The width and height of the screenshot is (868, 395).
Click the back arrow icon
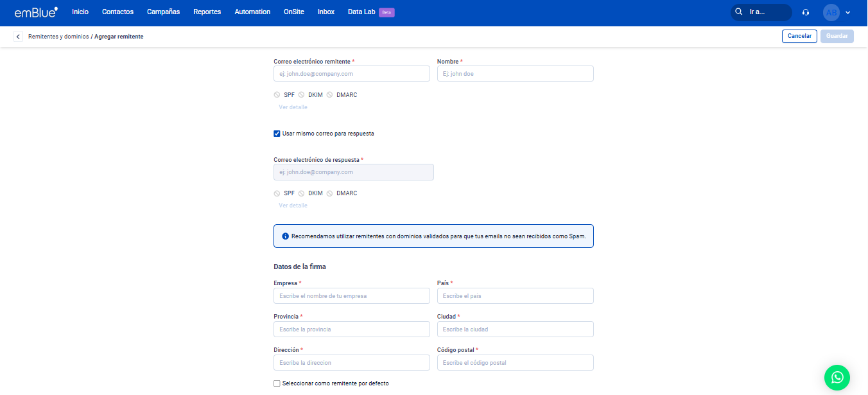(18, 37)
